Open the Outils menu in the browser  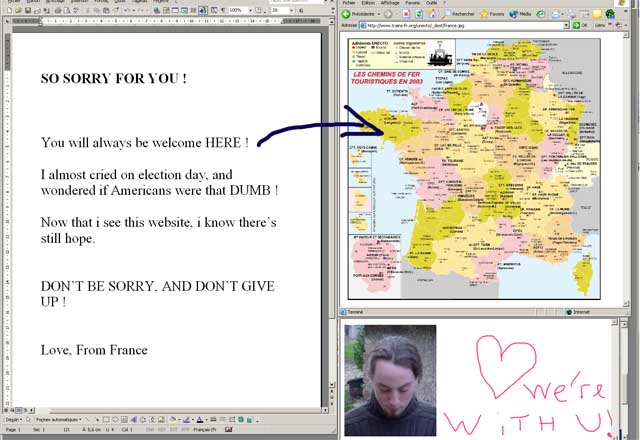point(432,3)
